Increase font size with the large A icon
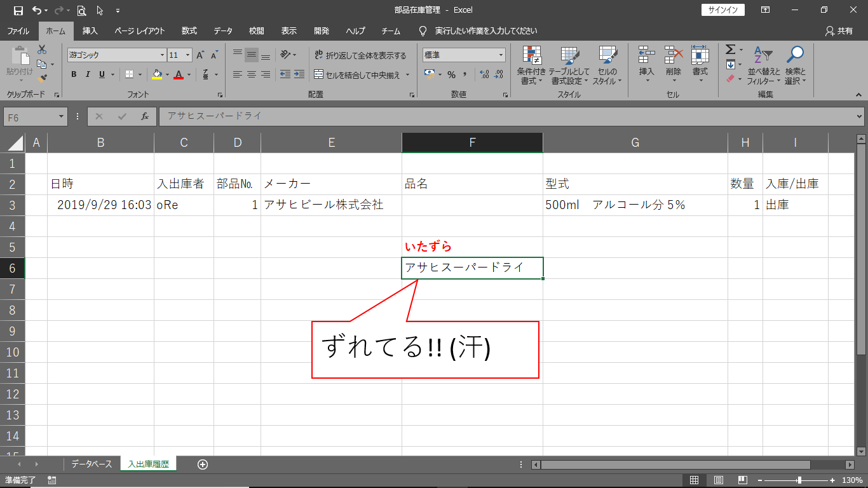Viewport: 868px width, 488px height. tap(201, 55)
